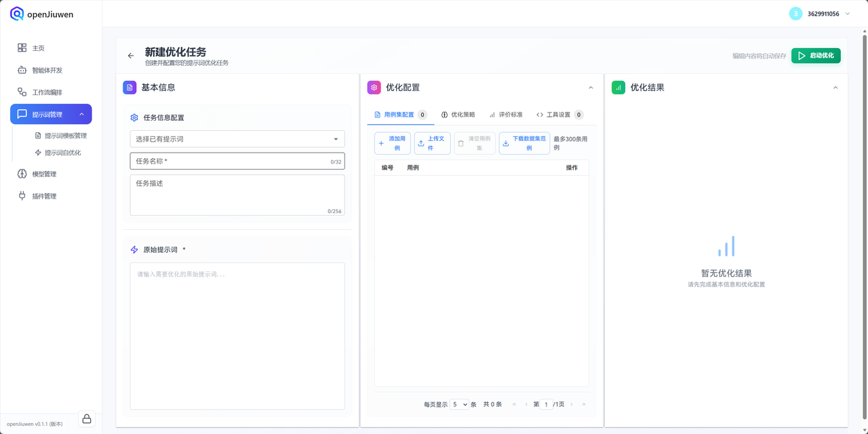Click the 下载数据集范例 button
868x434 pixels.
tap(524, 143)
